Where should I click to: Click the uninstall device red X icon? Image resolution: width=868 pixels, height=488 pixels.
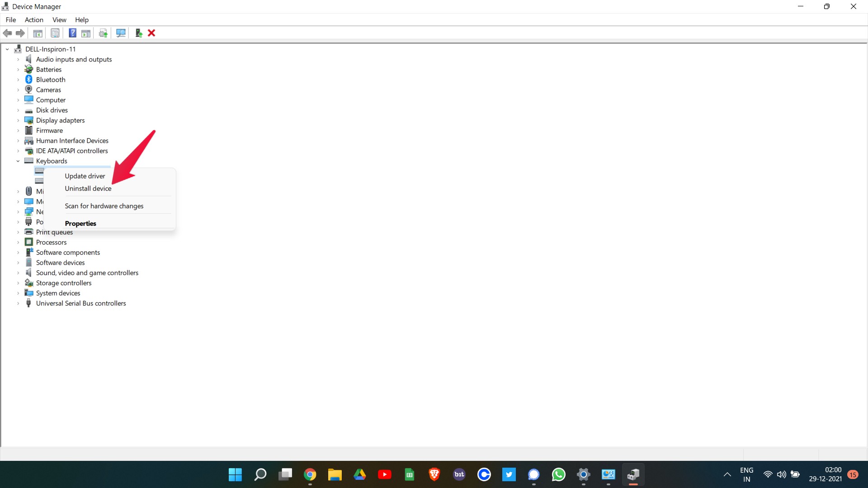pos(151,33)
